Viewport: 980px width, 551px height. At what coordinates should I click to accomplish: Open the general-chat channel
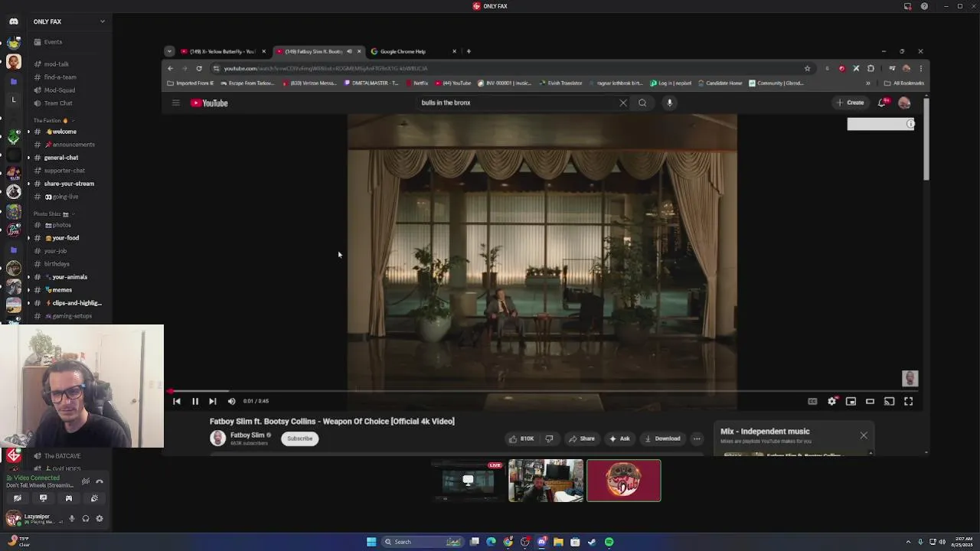click(x=61, y=158)
